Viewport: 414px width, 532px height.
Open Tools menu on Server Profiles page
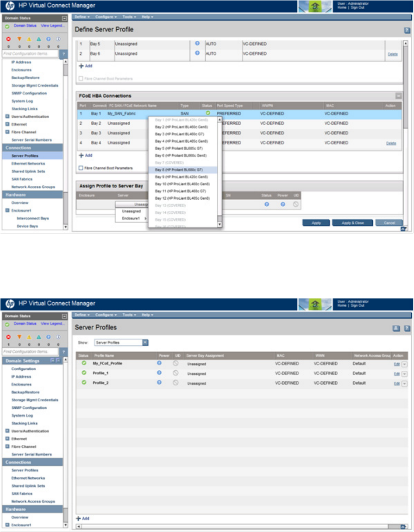tap(129, 315)
